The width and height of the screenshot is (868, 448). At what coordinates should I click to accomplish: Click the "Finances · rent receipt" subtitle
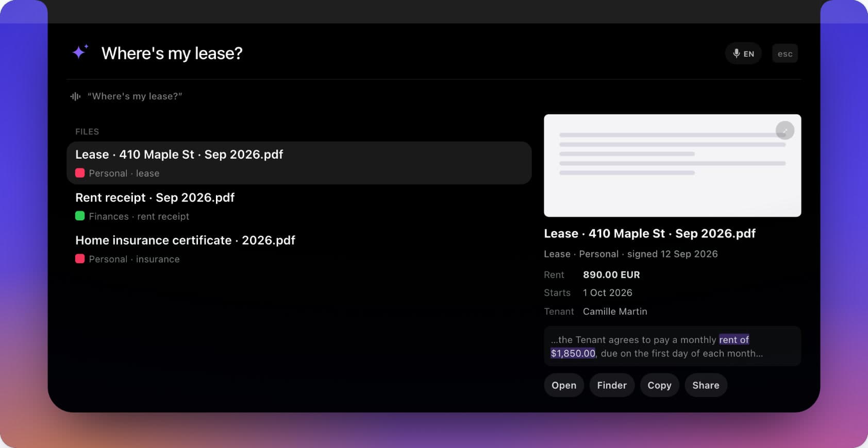139,217
